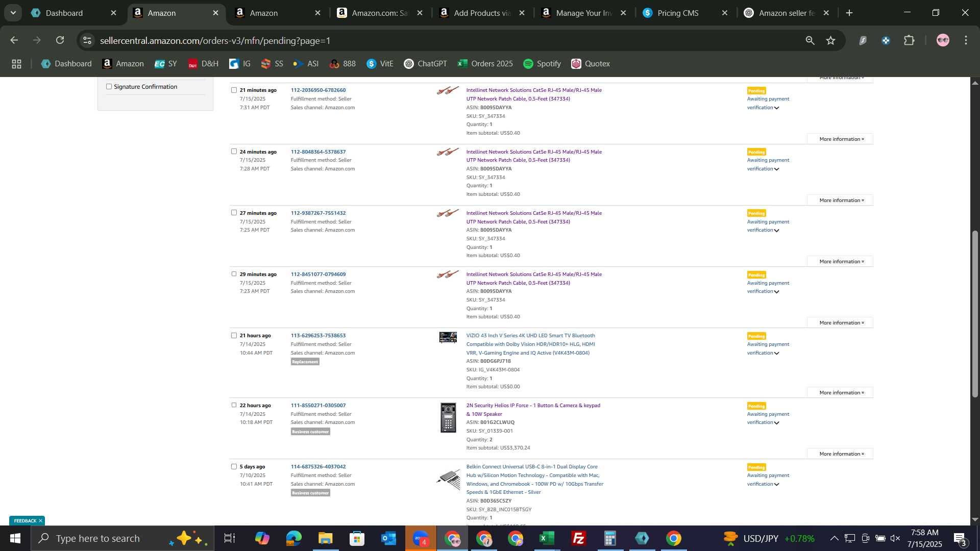Open the tab search dropdown
The image size is (980, 551).
tap(13, 13)
